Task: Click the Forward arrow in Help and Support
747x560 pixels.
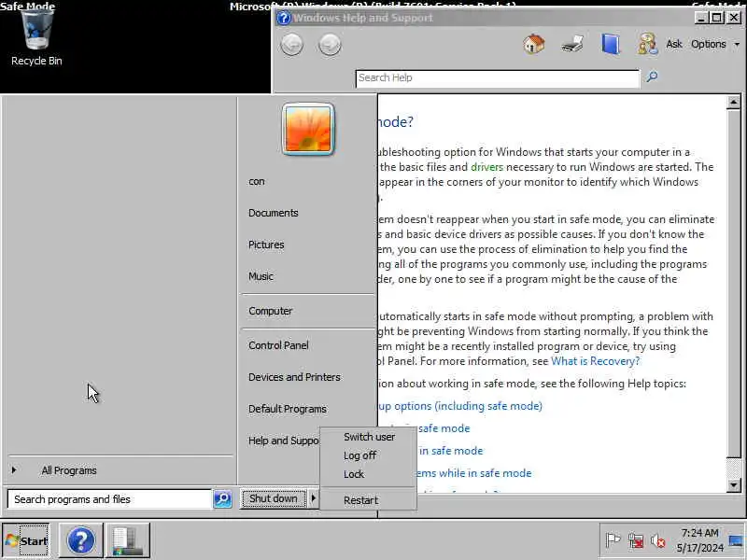Action: pyautogui.click(x=330, y=45)
